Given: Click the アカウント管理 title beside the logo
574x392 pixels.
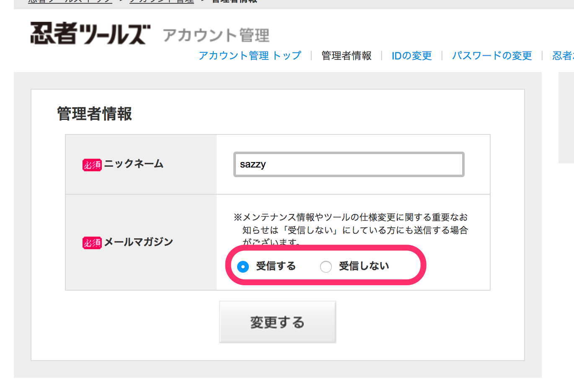Looking at the screenshot, I should click(216, 35).
